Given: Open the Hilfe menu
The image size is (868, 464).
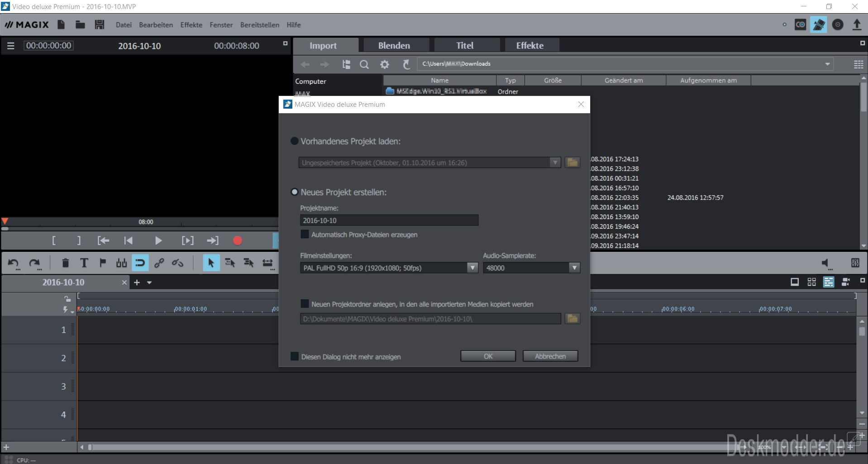Looking at the screenshot, I should pyautogui.click(x=294, y=25).
